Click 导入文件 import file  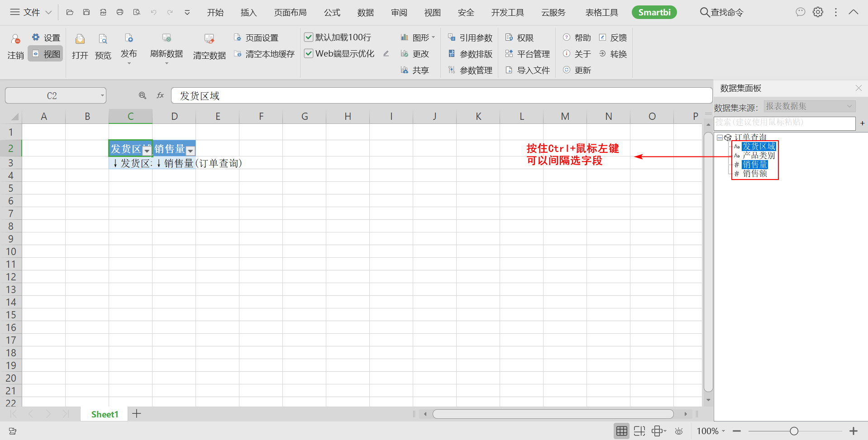[x=528, y=70]
